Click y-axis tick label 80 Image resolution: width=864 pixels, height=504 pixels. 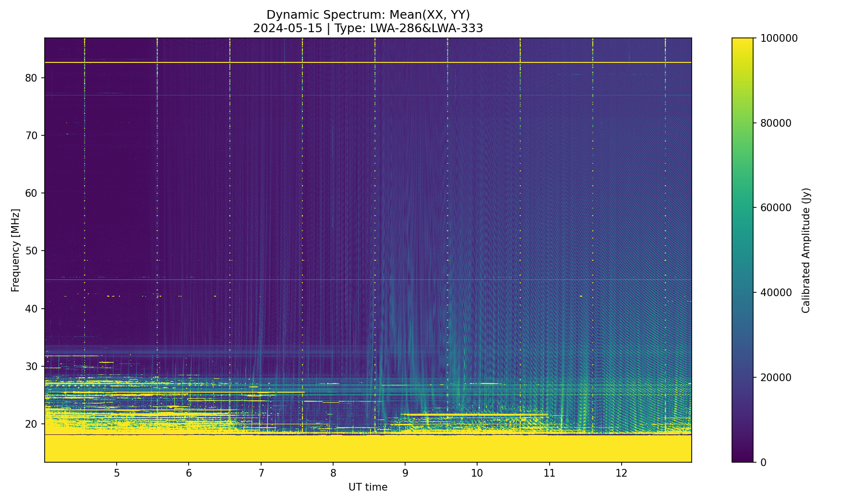tap(32, 78)
